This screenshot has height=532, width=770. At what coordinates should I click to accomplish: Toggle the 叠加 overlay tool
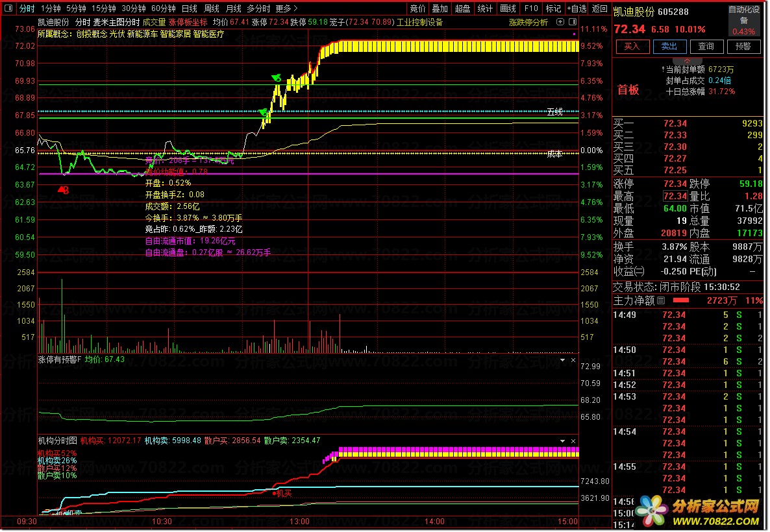click(440, 8)
